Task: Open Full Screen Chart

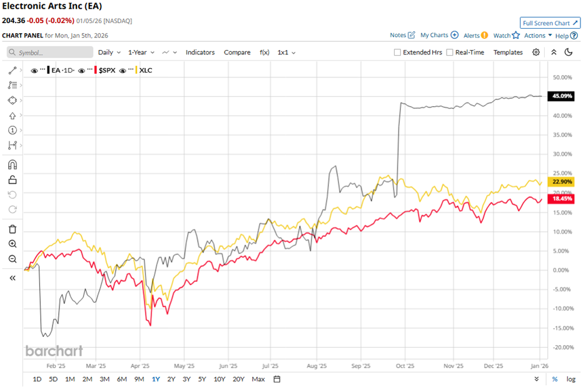Action: click(550, 23)
